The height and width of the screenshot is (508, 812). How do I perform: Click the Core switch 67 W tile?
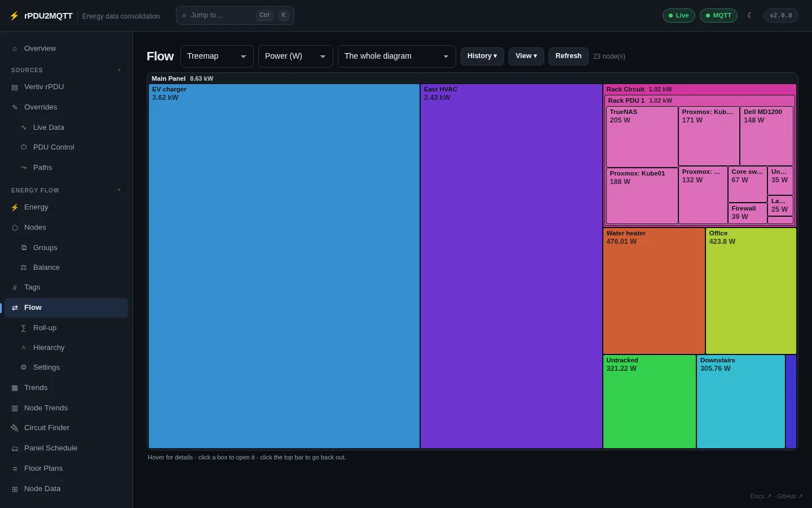coord(748,185)
